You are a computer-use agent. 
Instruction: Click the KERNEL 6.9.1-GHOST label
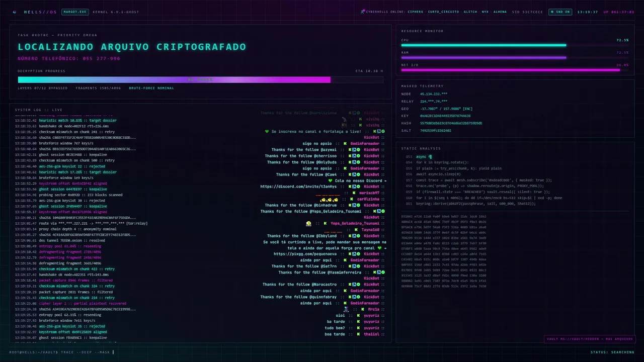pyautogui.click(x=116, y=12)
